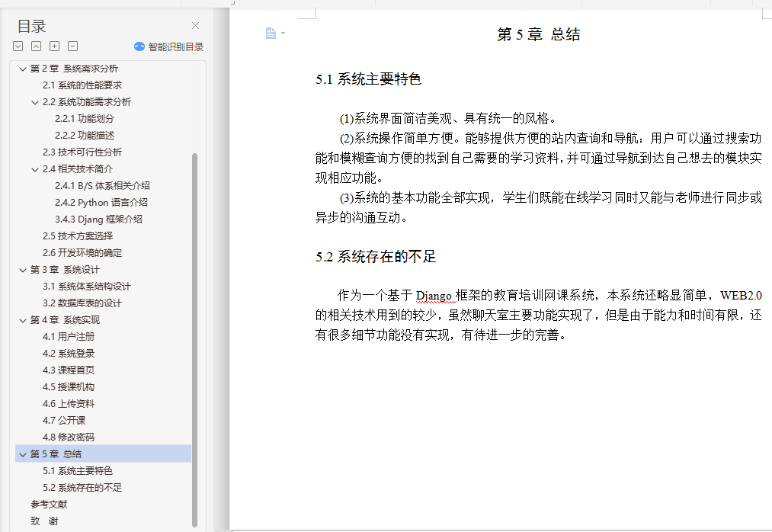The image size is (772, 532).
Task: Click the underlined word Django in paragraph
Action: (x=434, y=296)
